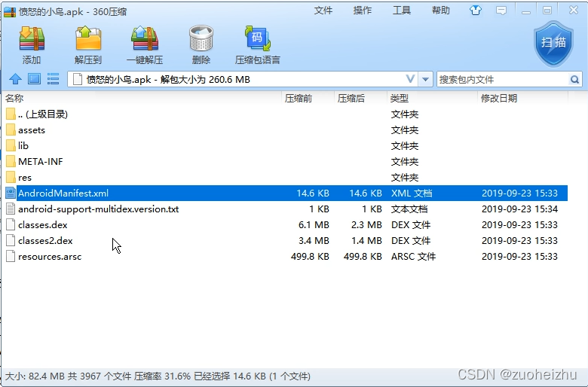Close the 360压缩 window

574,10
